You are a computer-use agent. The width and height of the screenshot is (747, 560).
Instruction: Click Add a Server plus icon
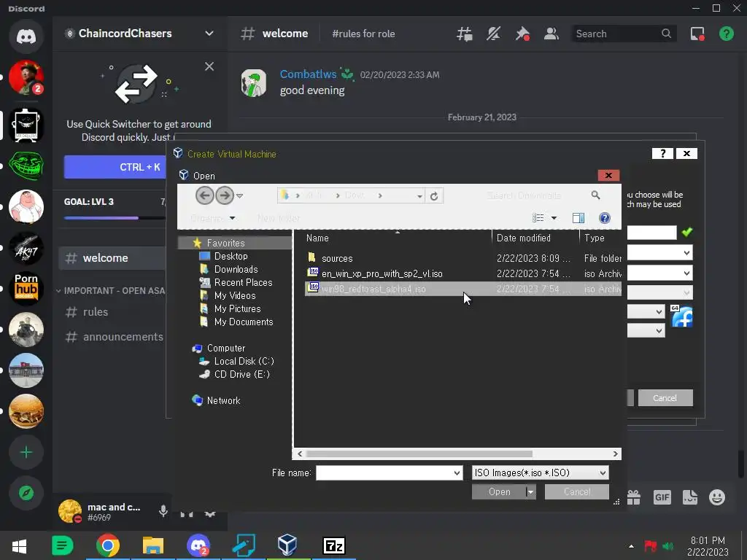coord(26,452)
